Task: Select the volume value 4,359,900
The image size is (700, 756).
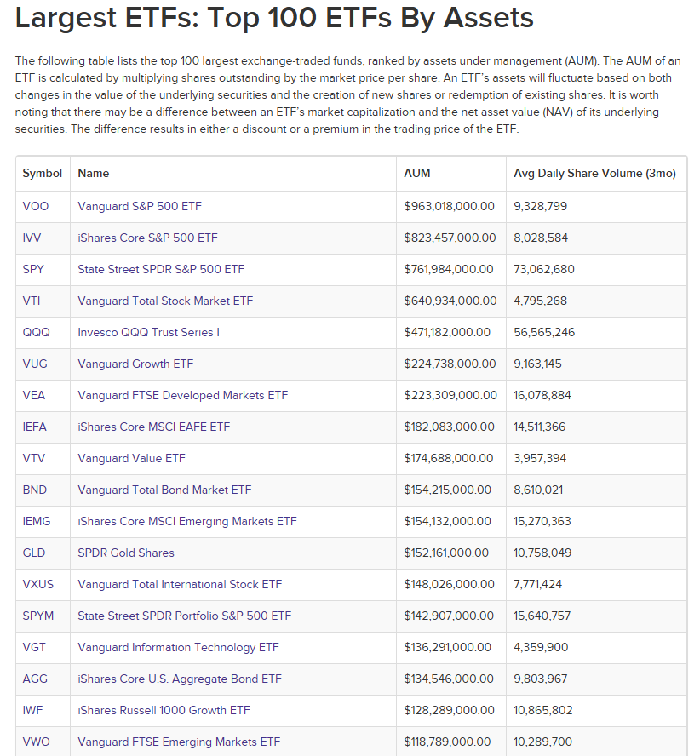Action: click(x=541, y=647)
